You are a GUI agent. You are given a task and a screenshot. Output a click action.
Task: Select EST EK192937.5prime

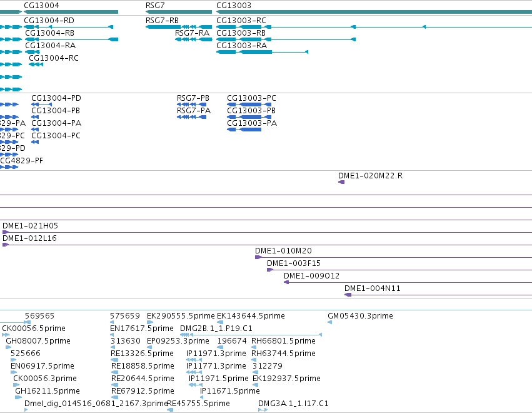pyautogui.click(x=286, y=379)
